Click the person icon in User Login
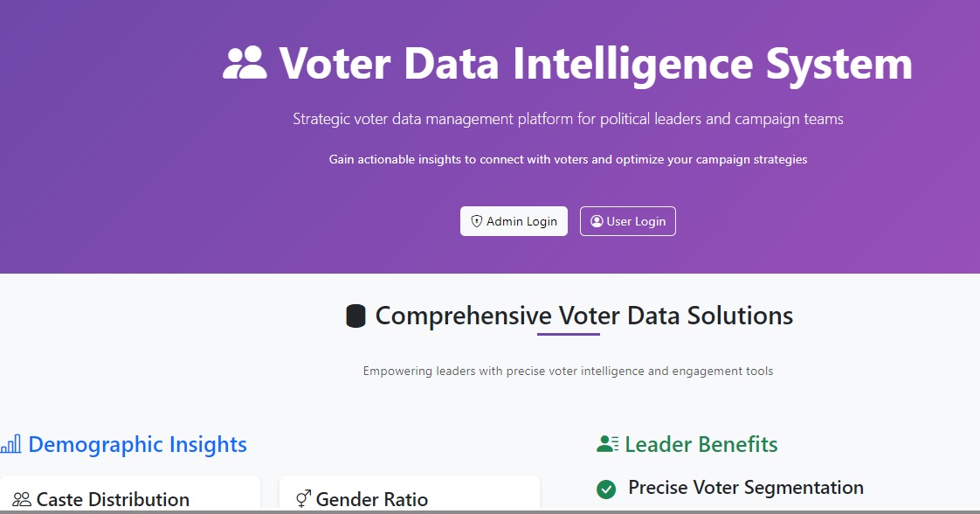Viewport: 980px width, 514px height. 597,221
